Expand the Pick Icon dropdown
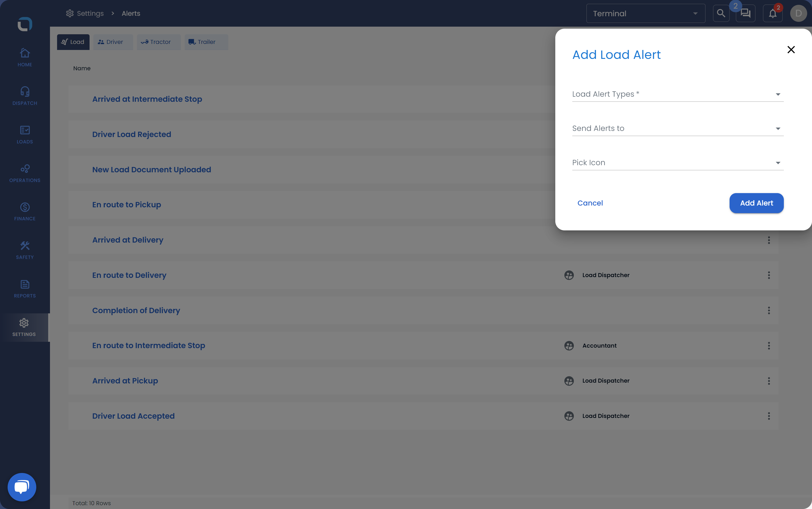 tap(678, 163)
